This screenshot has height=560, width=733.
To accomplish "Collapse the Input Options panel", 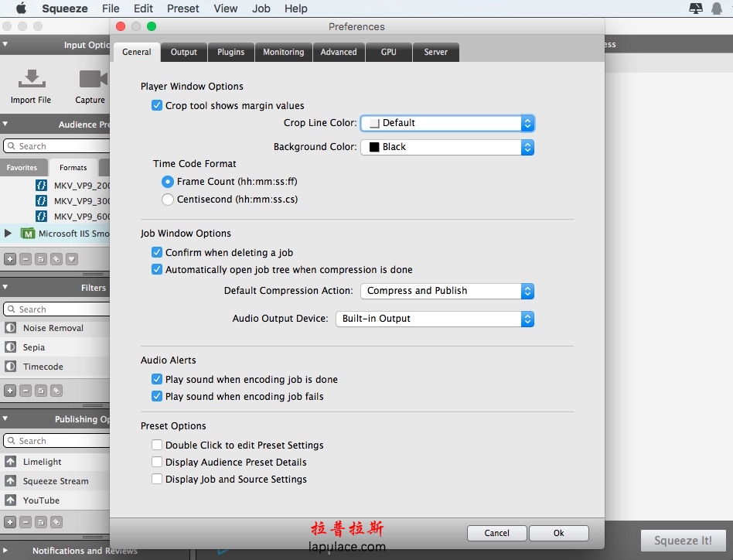I will click(5, 44).
